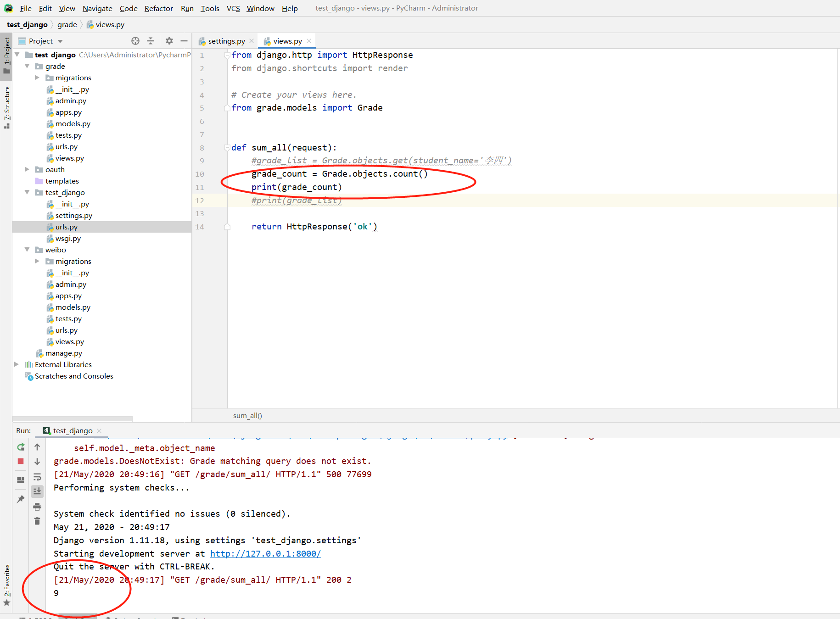840x619 pixels.
Task: Open the File menu
Action: (x=26, y=8)
